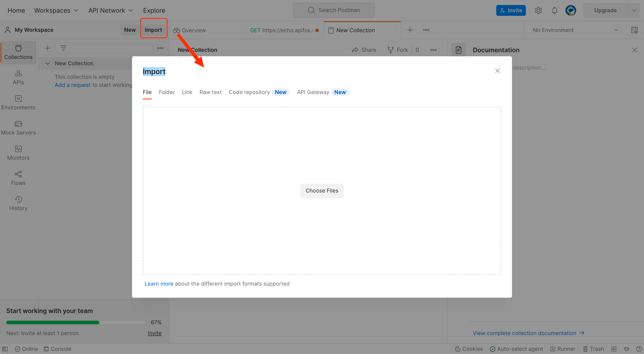Screen dimensions: 644x354
Task: Select the New Collection tab
Action: (x=362, y=30)
